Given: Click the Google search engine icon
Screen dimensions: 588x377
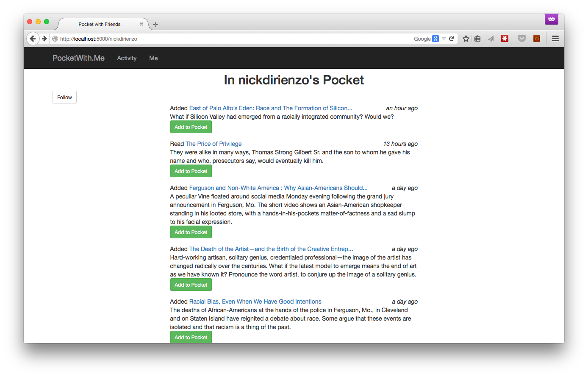Looking at the screenshot, I should (435, 39).
